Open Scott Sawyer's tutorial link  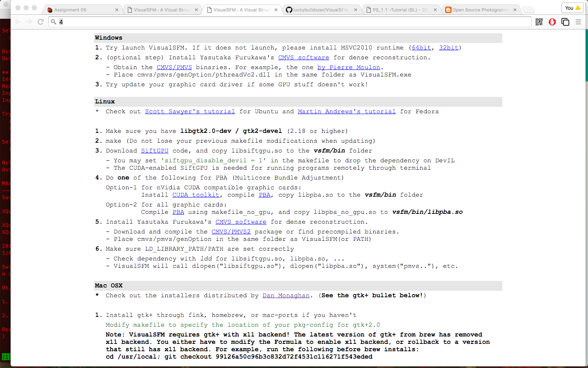click(190, 112)
